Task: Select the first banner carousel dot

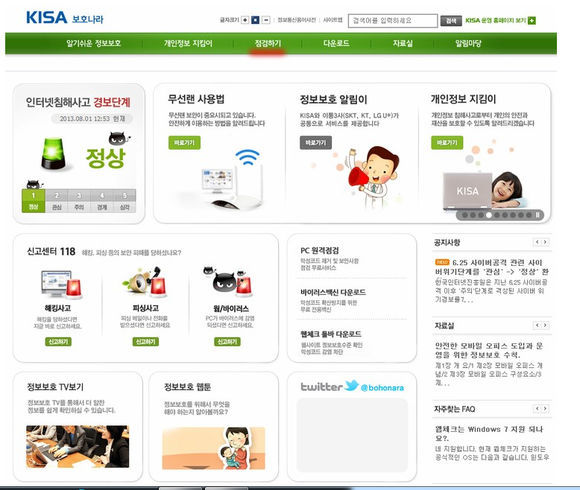Action: (x=465, y=215)
